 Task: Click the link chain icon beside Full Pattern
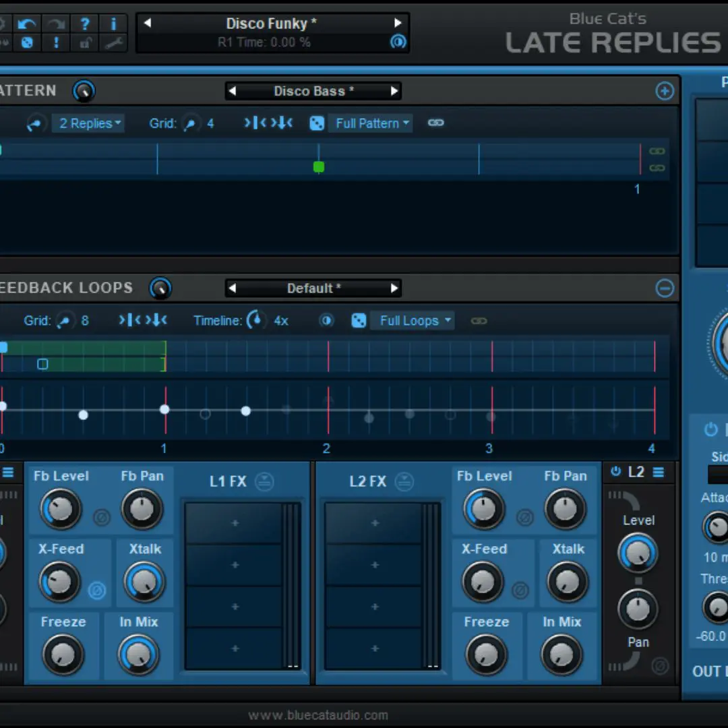(436, 123)
